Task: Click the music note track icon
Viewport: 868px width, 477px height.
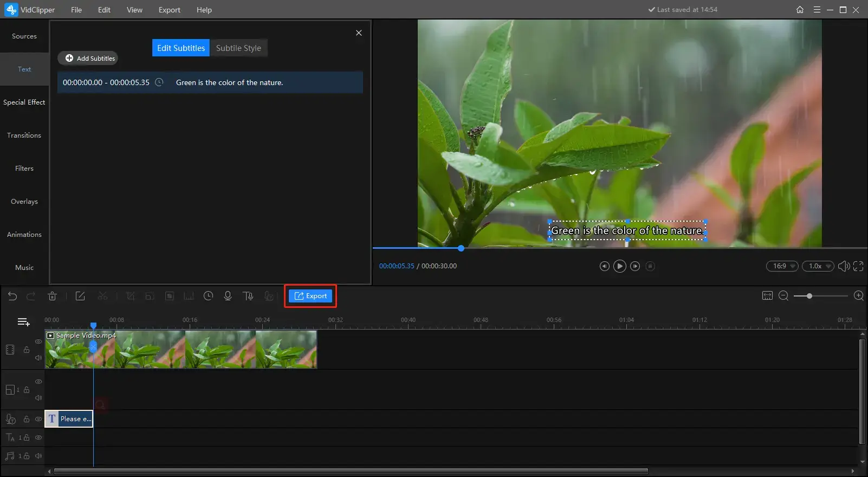Action: click(10, 456)
